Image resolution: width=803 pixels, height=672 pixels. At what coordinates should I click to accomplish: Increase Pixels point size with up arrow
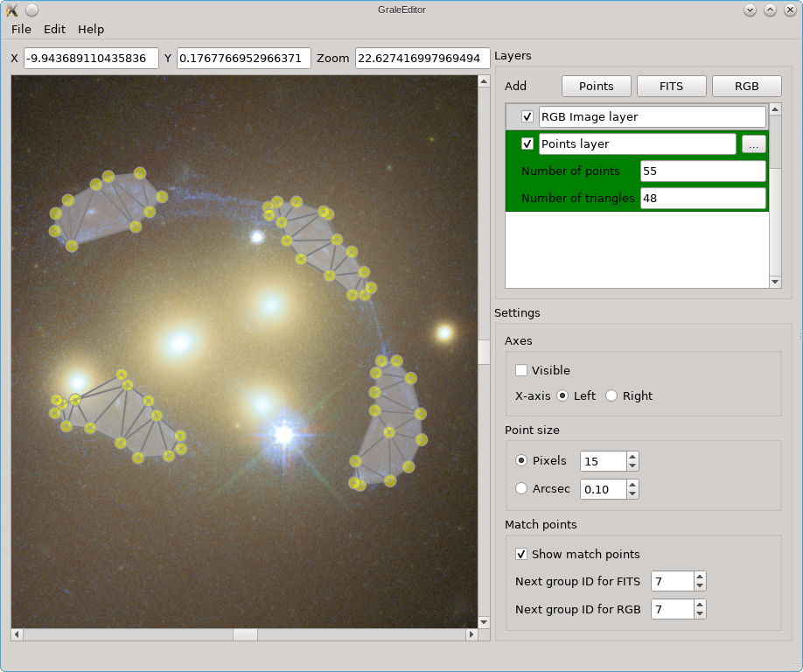632,457
